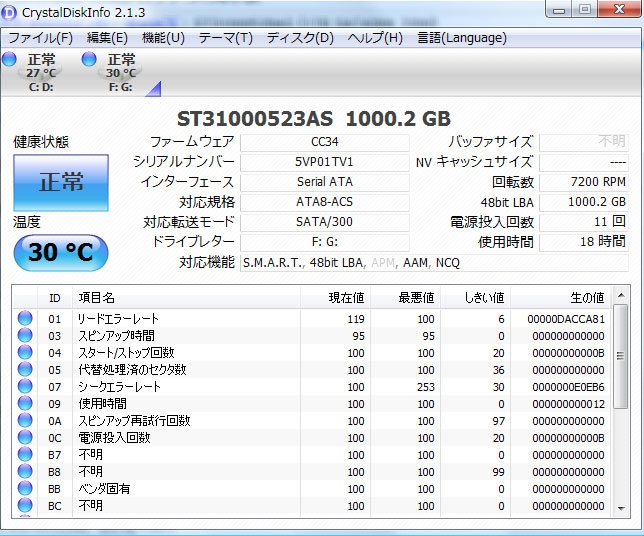The image size is (644, 536).
Task: Select the C: D: disk at 27 °C
Action: point(41,72)
